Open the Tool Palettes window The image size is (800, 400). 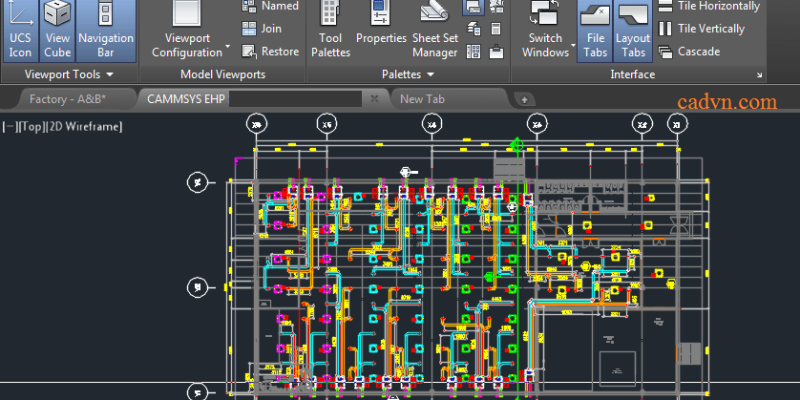click(331, 31)
